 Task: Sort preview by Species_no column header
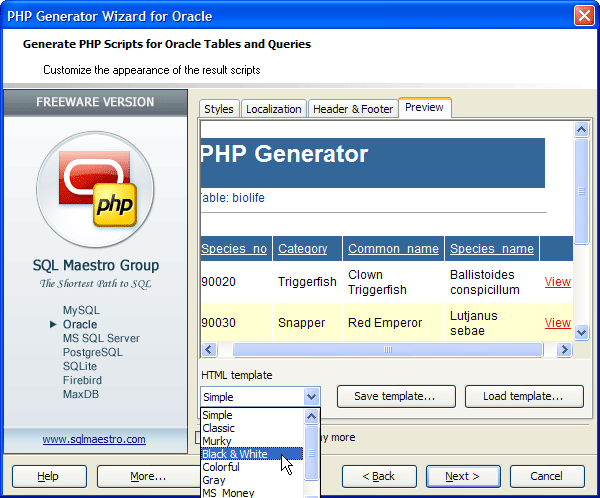[234, 249]
